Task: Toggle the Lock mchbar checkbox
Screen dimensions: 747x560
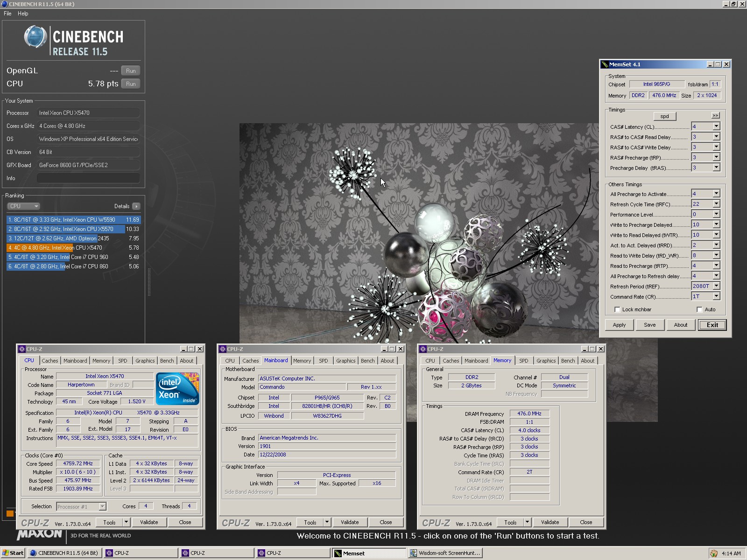Action: (617, 309)
